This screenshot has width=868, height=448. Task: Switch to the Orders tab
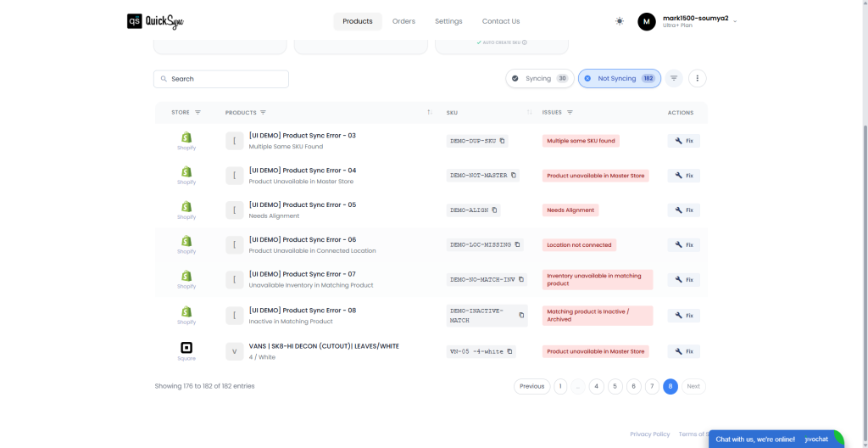[x=403, y=21]
